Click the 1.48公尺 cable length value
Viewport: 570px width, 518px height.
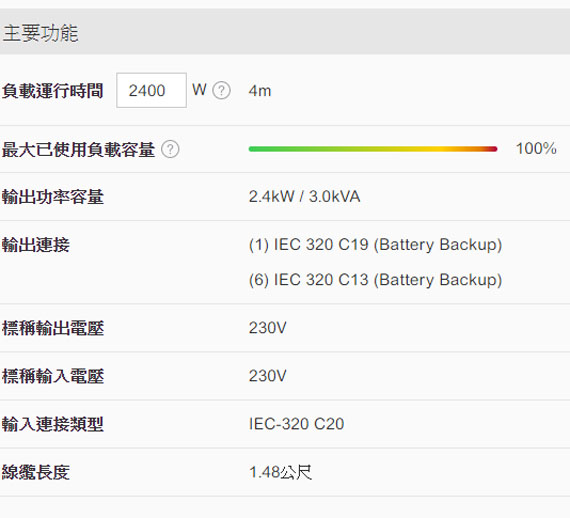(x=280, y=472)
